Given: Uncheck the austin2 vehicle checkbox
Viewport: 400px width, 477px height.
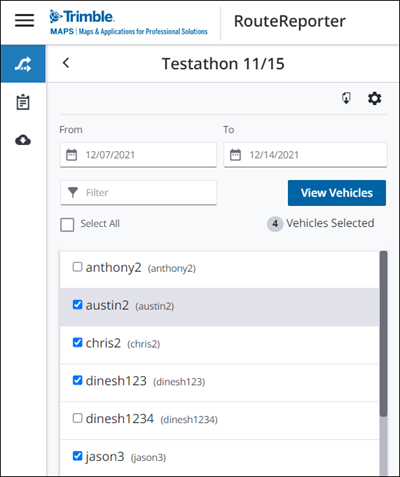Looking at the screenshot, I should [77, 304].
